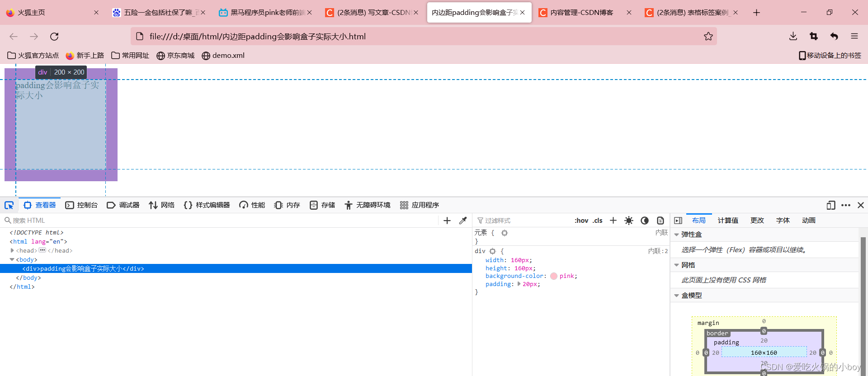This screenshot has height=376, width=868.
Task: Toggle print media simulation
Action: click(x=660, y=221)
